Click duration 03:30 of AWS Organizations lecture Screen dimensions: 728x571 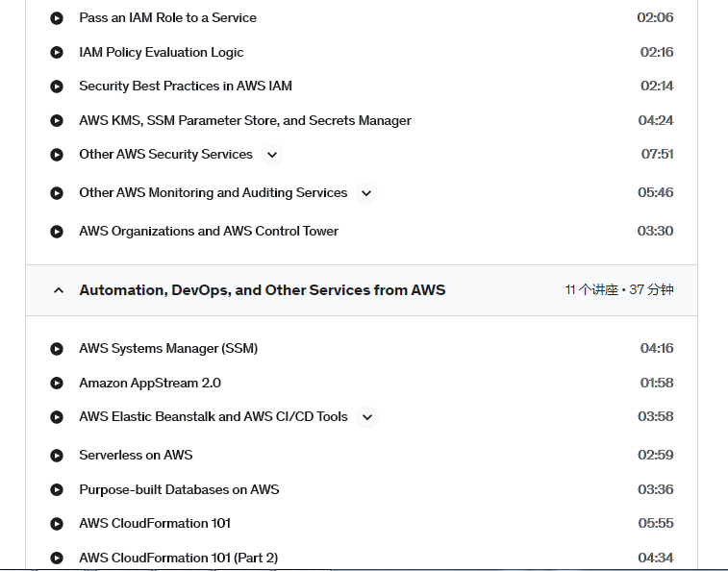click(x=655, y=231)
